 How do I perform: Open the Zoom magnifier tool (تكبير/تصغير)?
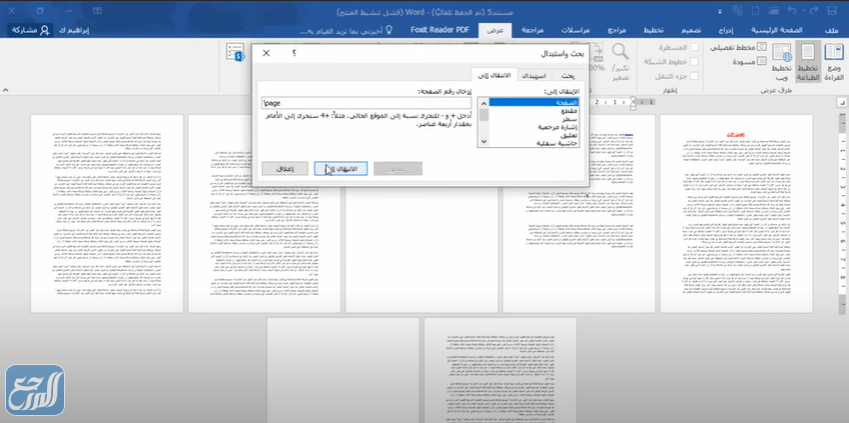[x=620, y=62]
